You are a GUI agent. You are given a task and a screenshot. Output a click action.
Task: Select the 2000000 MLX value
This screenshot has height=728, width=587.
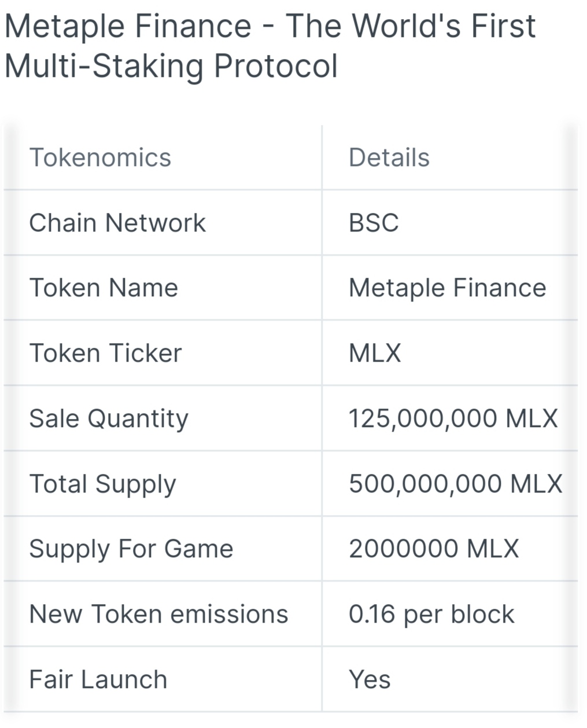(x=434, y=549)
